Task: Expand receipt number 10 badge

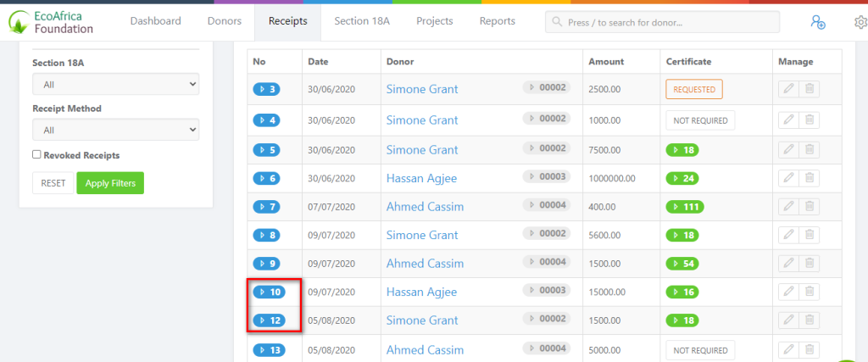Action: [x=269, y=292]
